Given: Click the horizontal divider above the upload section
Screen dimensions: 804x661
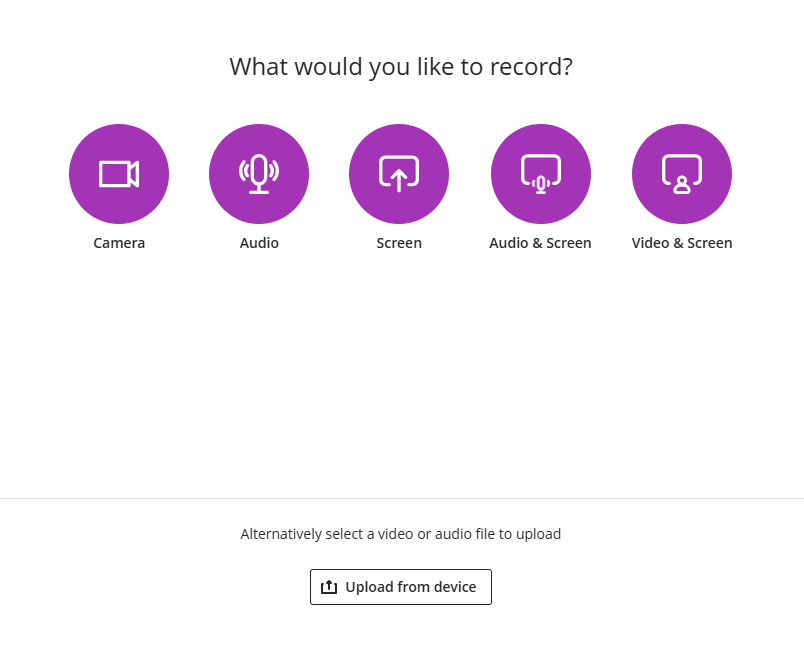Looking at the screenshot, I should [400, 498].
